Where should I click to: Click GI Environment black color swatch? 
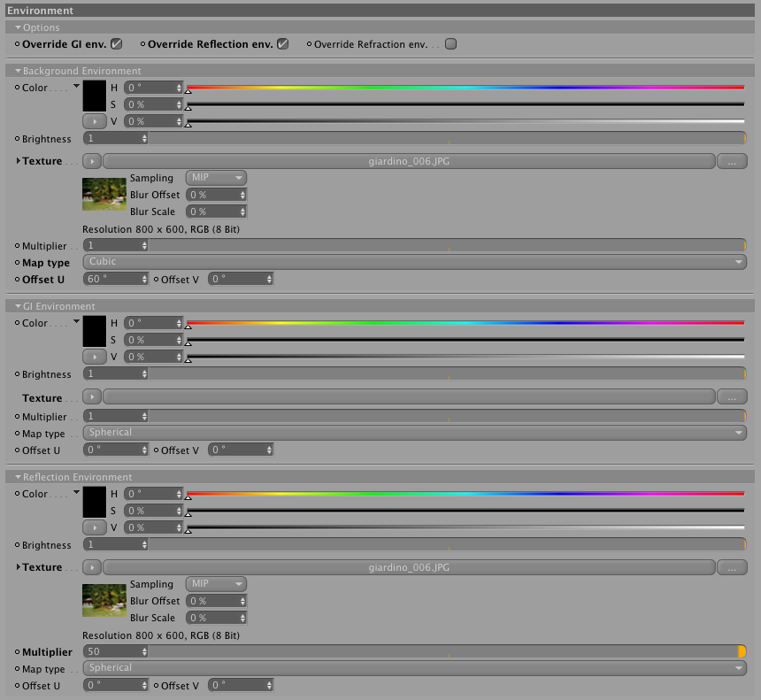pos(95,332)
